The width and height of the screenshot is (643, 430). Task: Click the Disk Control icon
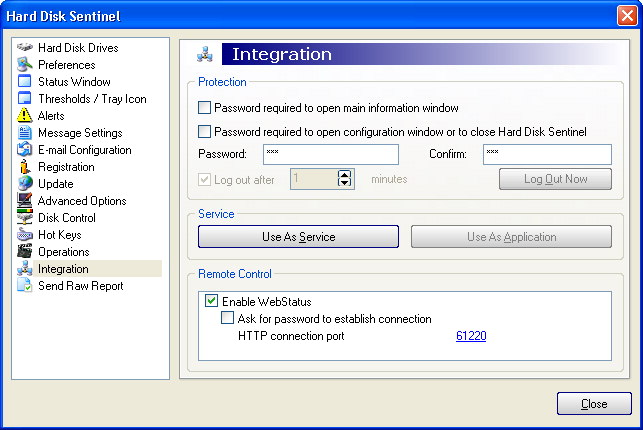click(25, 217)
